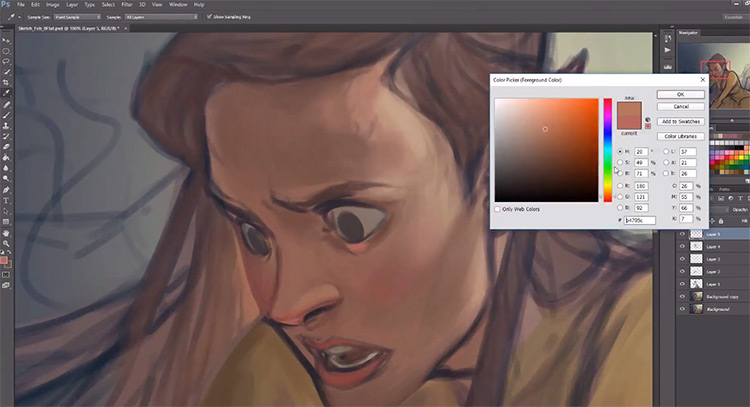This screenshot has height=407, width=750.
Task: Open the tool preset picker arrow
Action: click(19, 17)
